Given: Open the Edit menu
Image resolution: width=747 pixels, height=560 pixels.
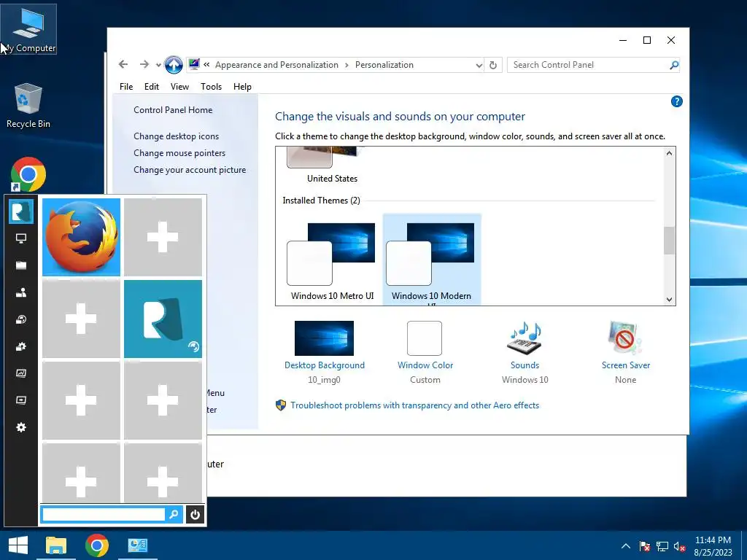Looking at the screenshot, I should coord(152,87).
